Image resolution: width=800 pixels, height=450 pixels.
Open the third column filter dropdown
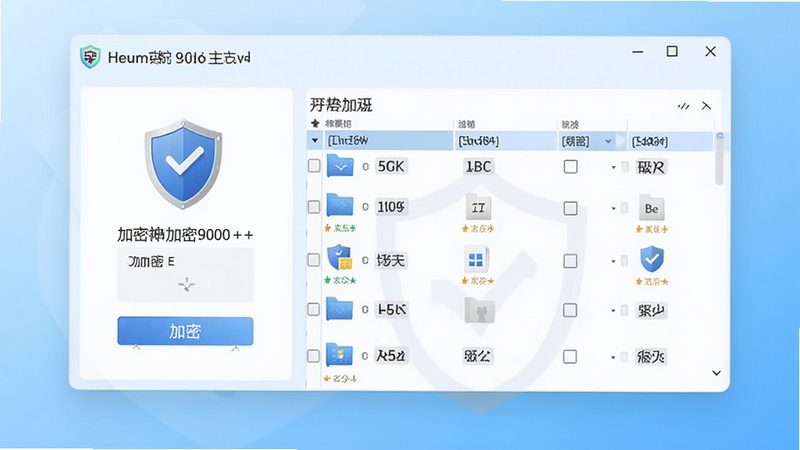(608, 141)
